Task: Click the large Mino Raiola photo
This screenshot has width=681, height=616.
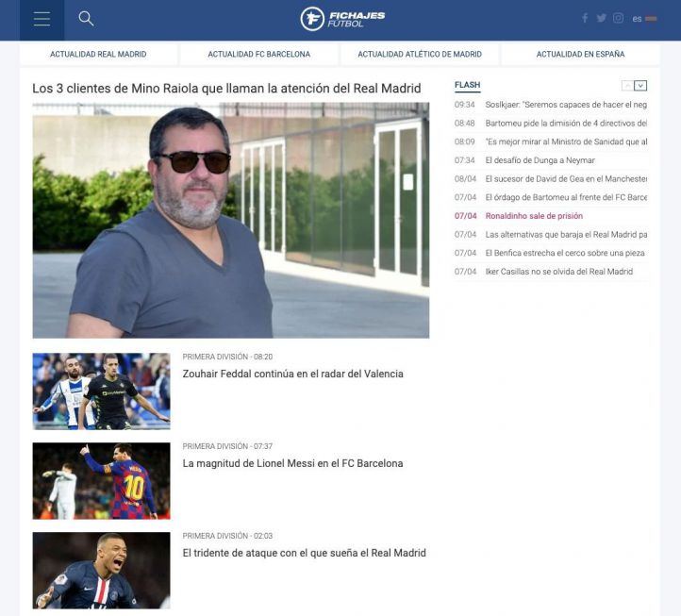Action: [230, 220]
